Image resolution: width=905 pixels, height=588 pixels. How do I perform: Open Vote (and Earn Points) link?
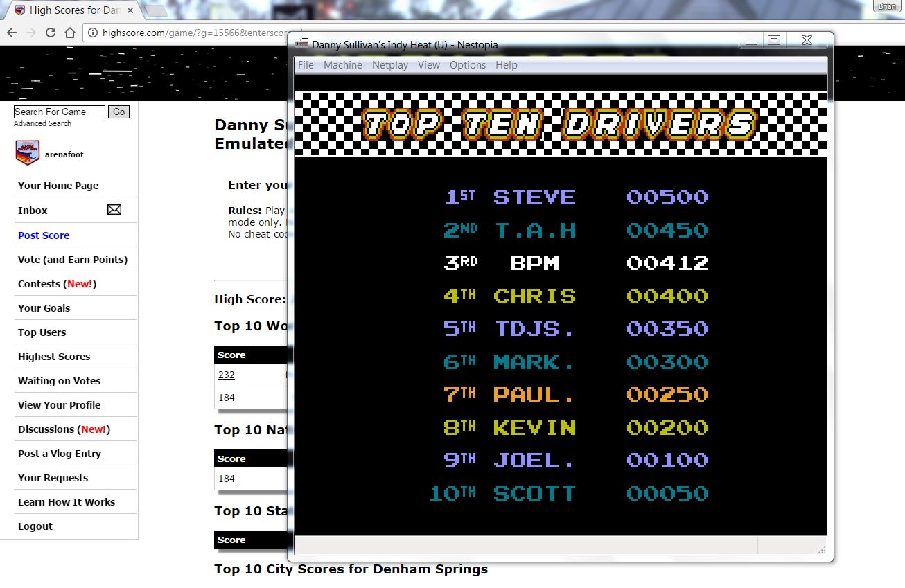point(73,260)
